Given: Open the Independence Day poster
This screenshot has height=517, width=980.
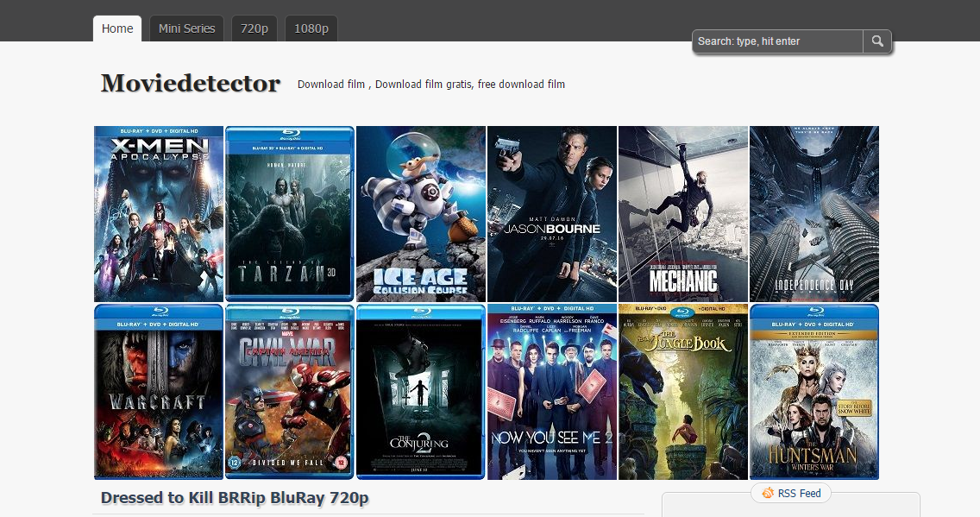Looking at the screenshot, I should coord(814,214).
